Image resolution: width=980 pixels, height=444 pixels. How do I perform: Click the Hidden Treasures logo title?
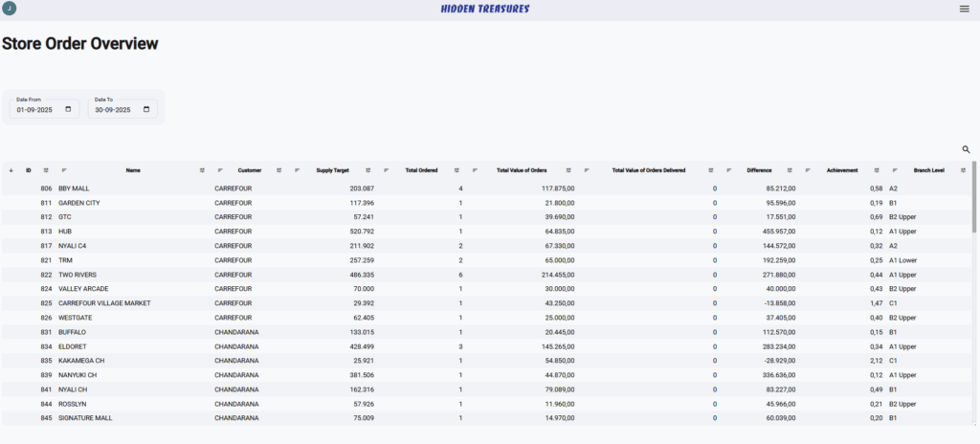[x=485, y=9]
